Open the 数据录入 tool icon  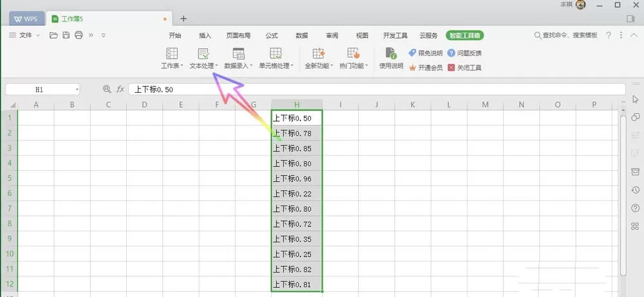tap(238, 53)
